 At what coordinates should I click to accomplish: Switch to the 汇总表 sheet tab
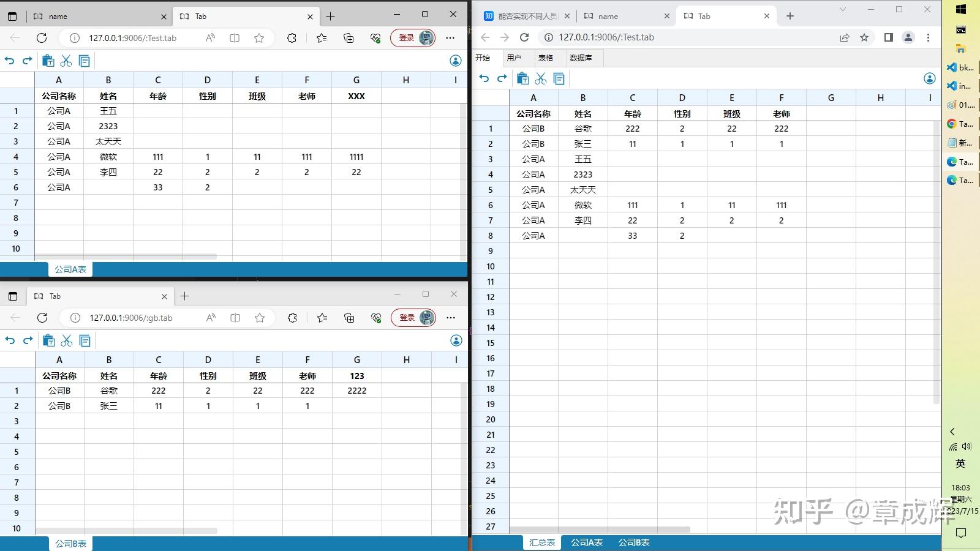tap(542, 542)
